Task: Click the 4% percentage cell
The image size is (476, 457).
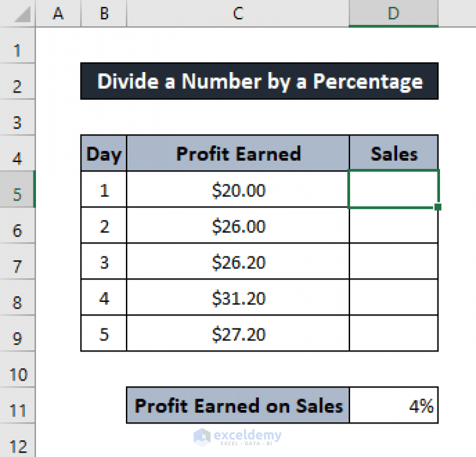Action: (393, 405)
